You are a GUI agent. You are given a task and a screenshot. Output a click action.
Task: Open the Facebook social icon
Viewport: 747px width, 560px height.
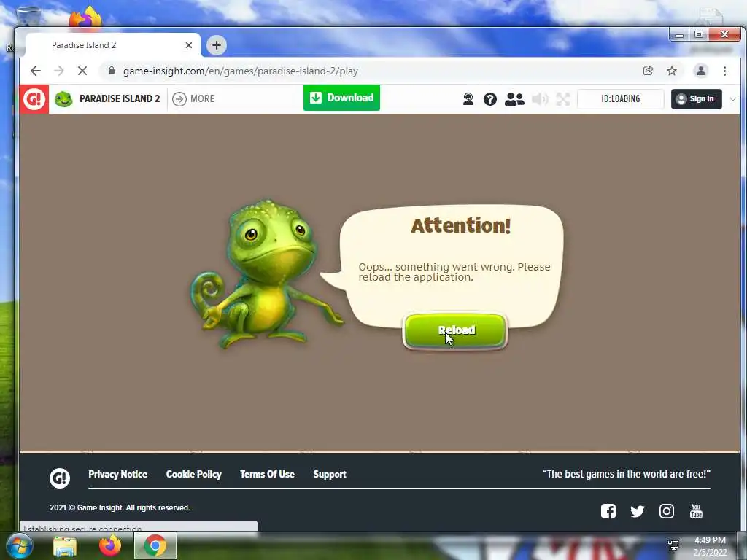[608, 511]
